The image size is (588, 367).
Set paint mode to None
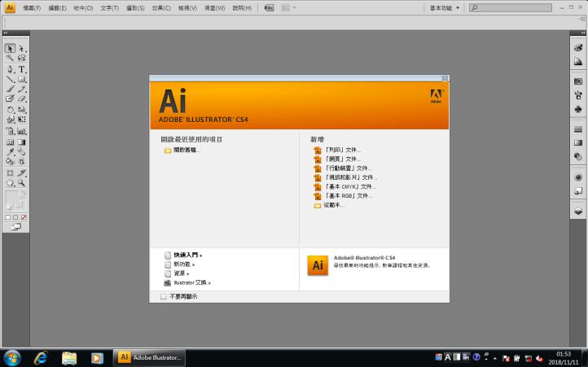pos(24,217)
